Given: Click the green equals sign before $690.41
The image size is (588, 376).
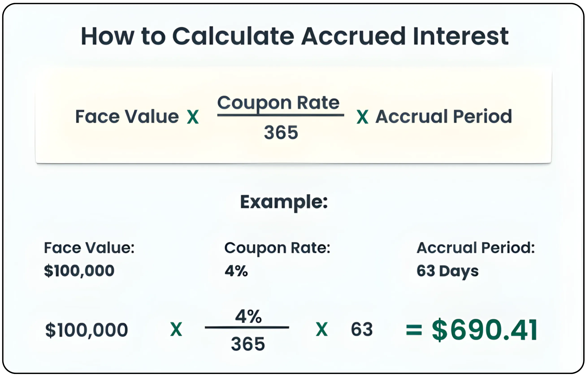Looking at the screenshot, I should 414,330.
